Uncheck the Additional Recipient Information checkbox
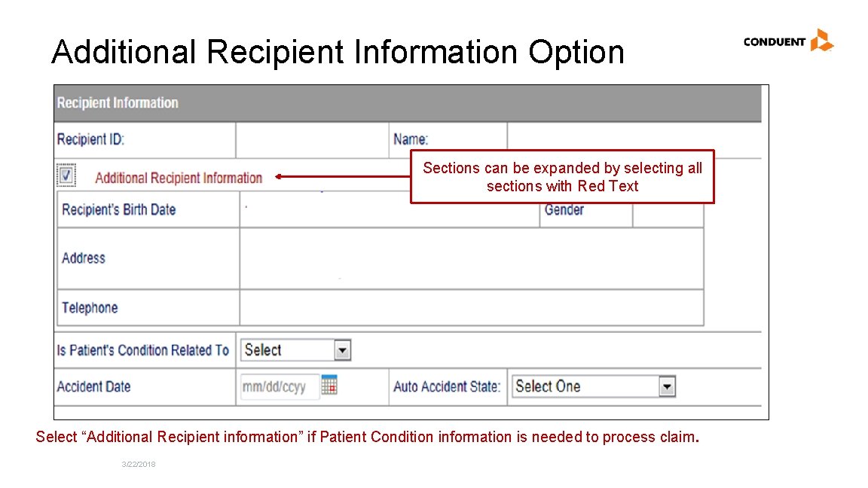 [x=66, y=175]
